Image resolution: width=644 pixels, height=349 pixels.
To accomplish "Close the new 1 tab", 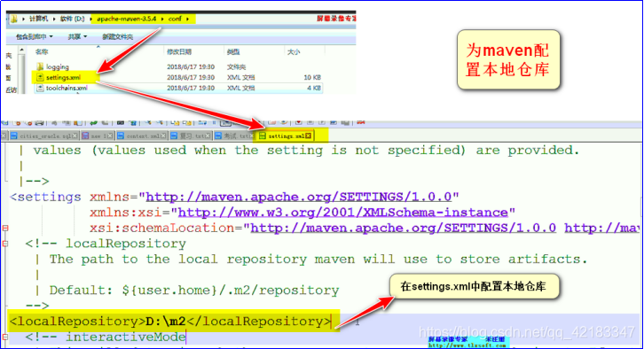I will (x=110, y=136).
